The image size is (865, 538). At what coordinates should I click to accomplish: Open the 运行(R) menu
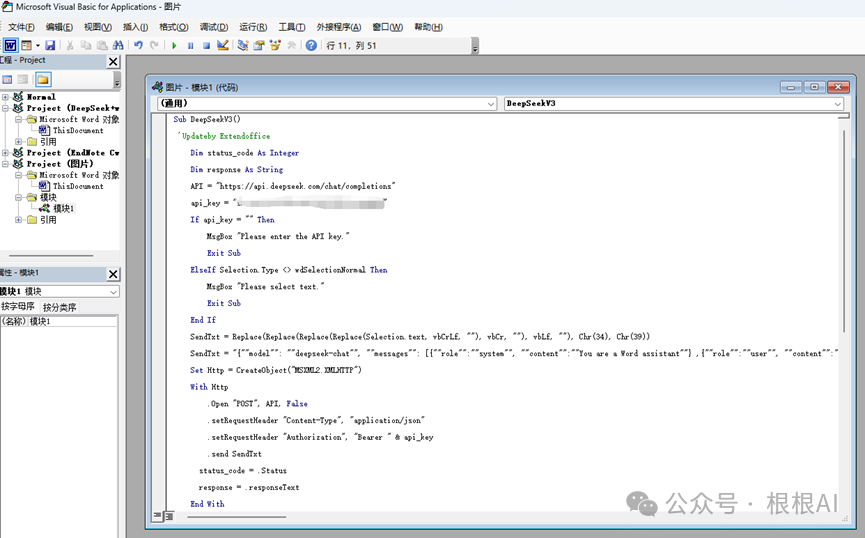[x=253, y=27]
